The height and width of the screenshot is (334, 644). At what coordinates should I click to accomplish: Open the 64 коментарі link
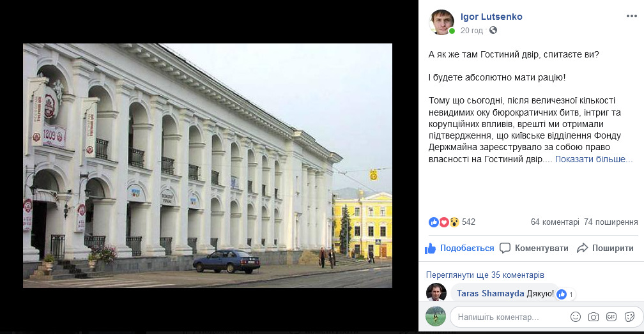click(x=555, y=222)
